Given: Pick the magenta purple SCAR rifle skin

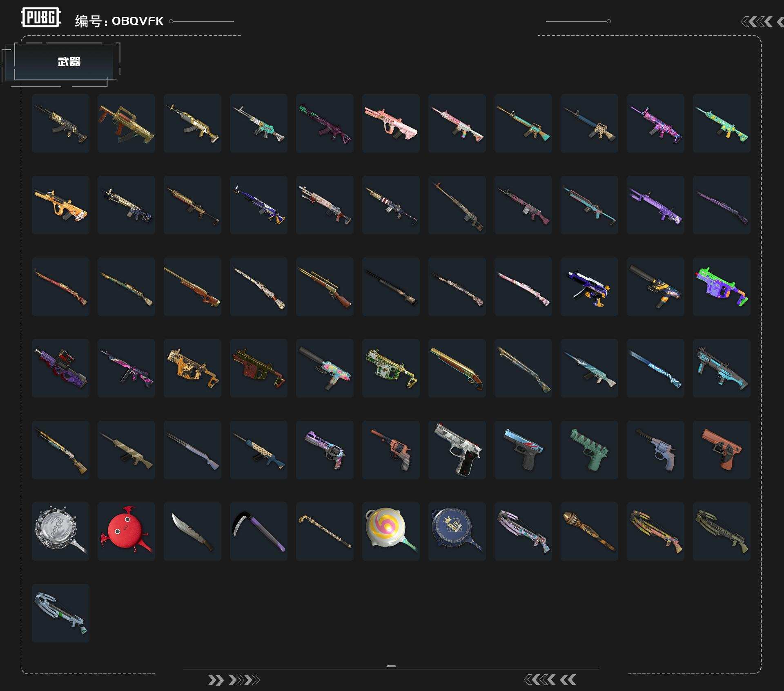Looking at the screenshot, I should (655, 123).
